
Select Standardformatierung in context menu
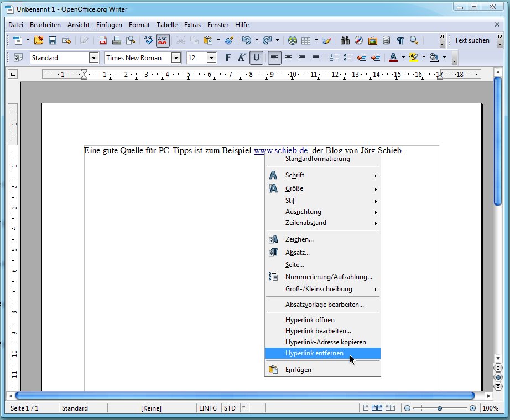[x=322, y=159]
